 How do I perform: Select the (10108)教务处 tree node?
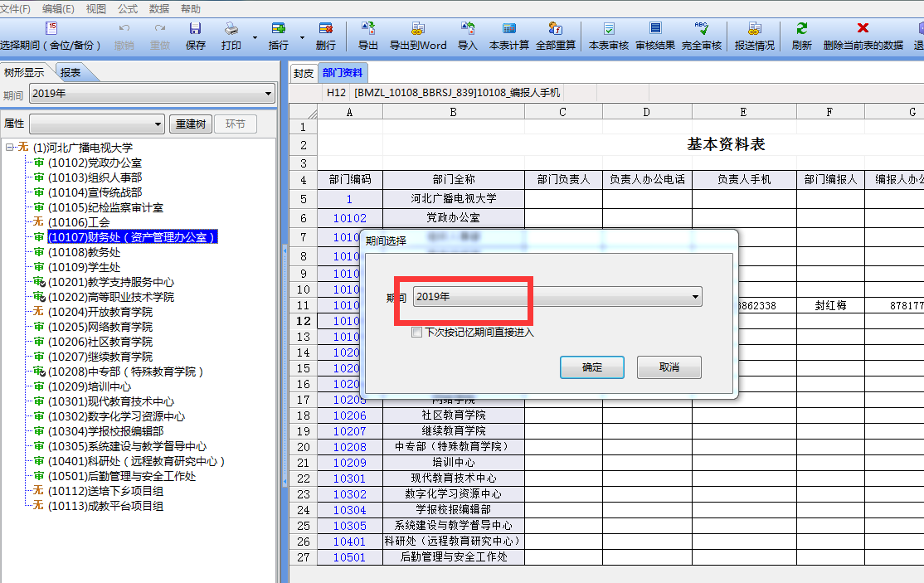tap(84, 252)
